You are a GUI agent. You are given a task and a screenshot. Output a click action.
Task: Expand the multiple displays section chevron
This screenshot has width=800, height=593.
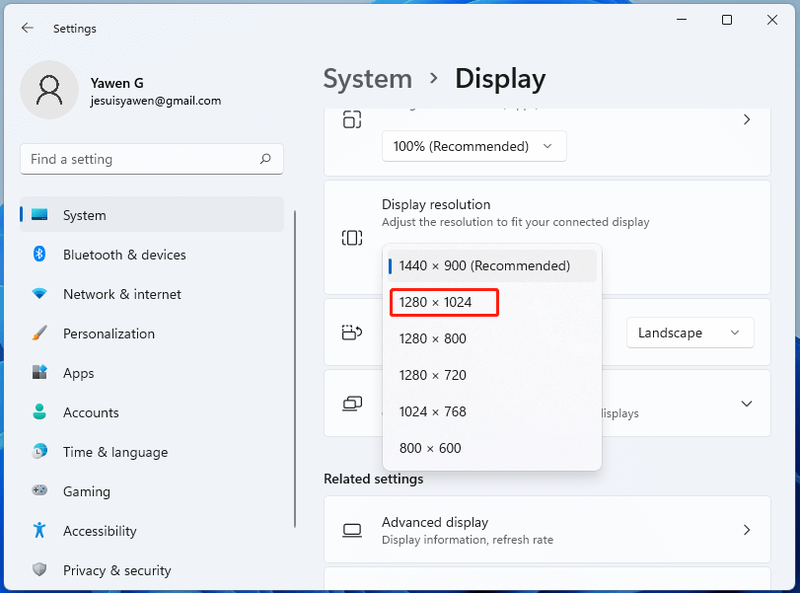(x=746, y=404)
